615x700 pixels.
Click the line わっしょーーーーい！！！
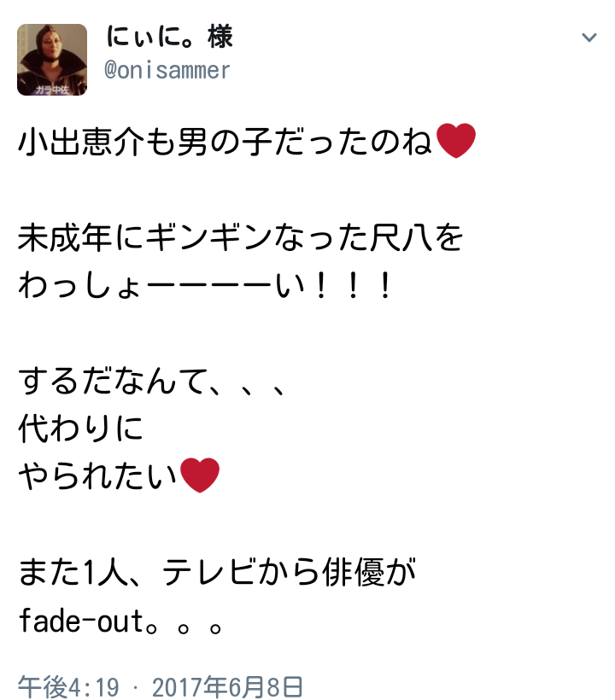coord(206,286)
